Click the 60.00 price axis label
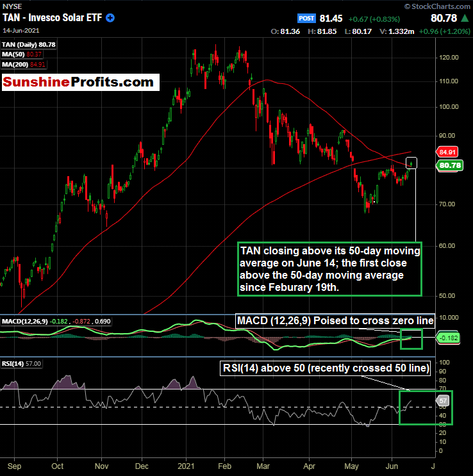 (x=447, y=245)
